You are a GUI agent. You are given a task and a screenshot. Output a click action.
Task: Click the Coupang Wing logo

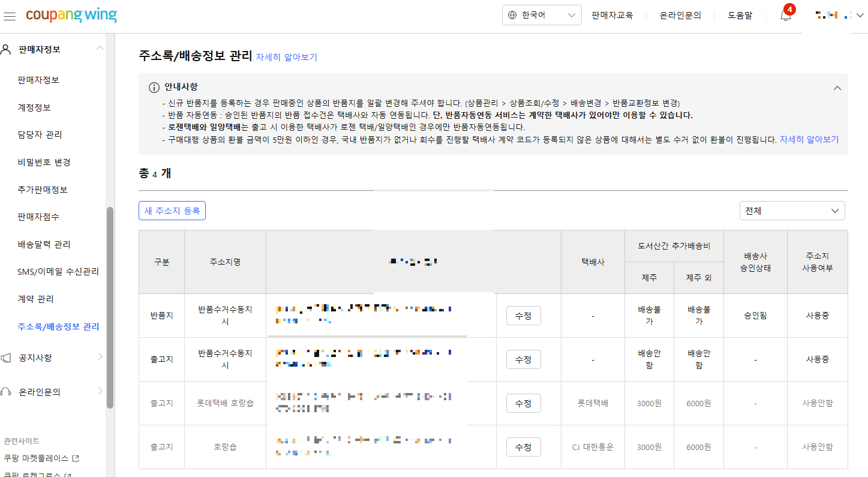click(x=71, y=16)
